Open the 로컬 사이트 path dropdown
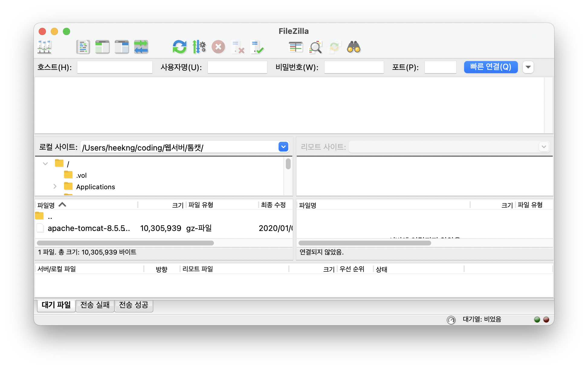 [283, 147]
